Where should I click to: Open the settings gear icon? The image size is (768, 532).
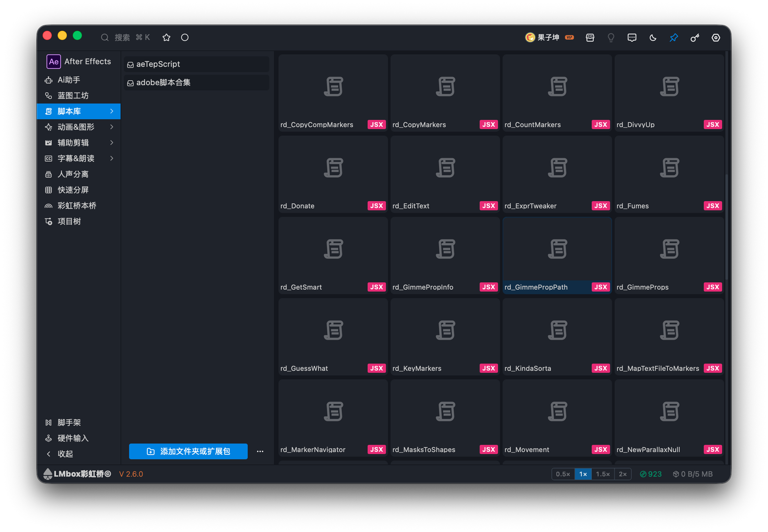click(716, 37)
